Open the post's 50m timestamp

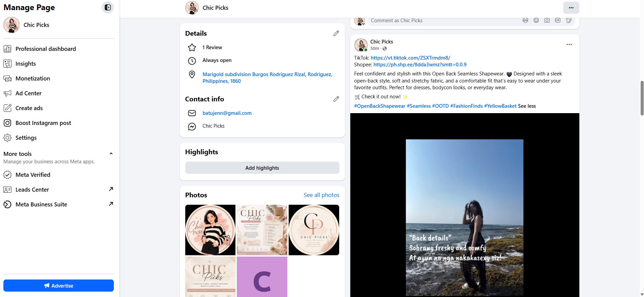[x=375, y=48]
